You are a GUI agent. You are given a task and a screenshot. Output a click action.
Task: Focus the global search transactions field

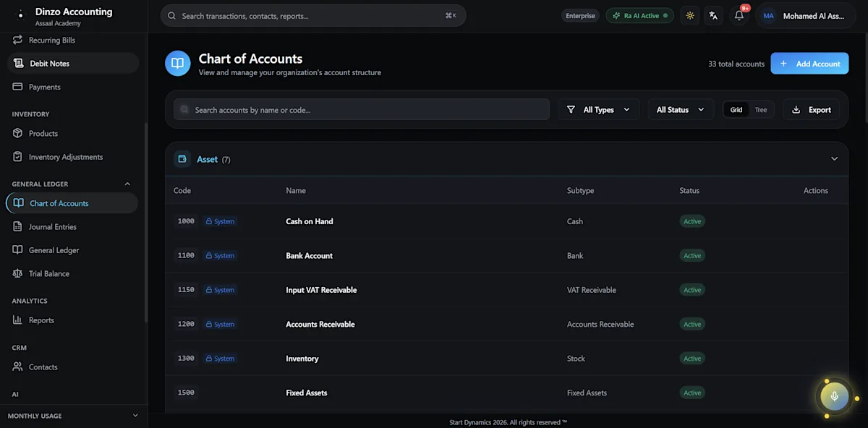pyautogui.click(x=313, y=16)
